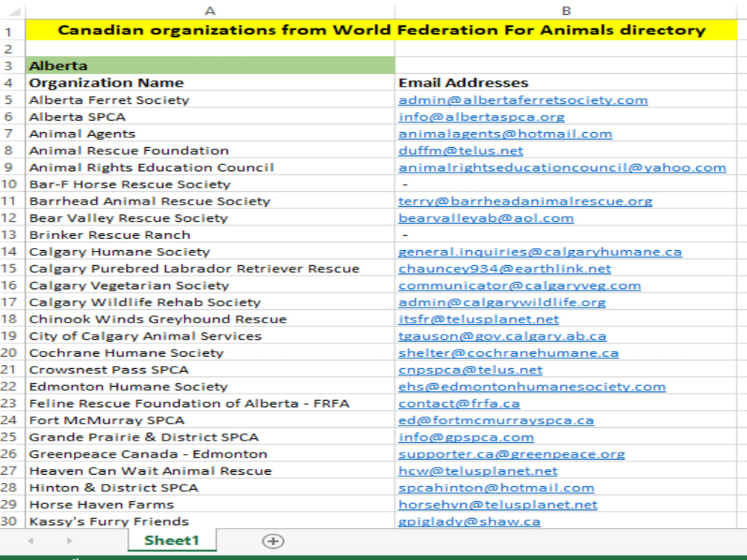Select Bar-F Horse Rescue Society cell
The width and height of the screenshot is (747, 560).
pos(210,184)
